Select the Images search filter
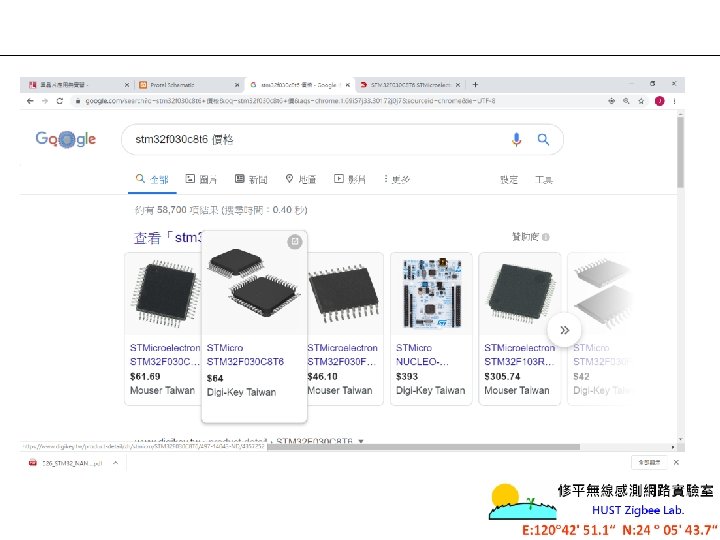 click(x=201, y=179)
